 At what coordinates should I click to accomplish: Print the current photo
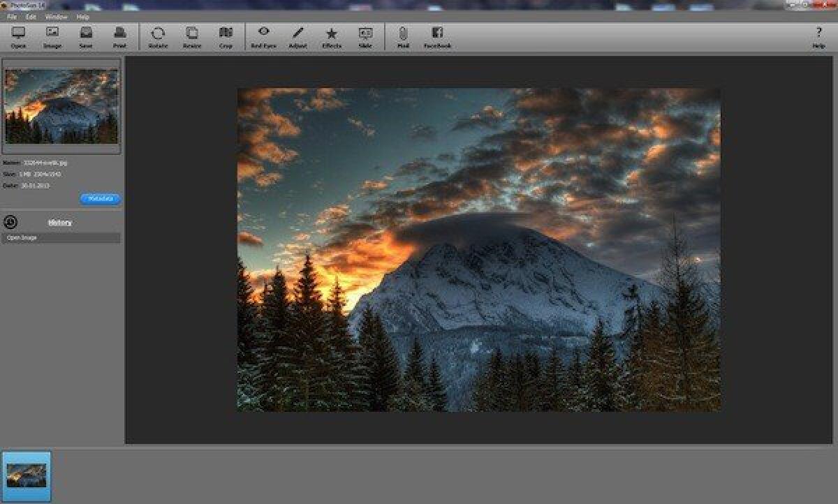[x=119, y=36]
